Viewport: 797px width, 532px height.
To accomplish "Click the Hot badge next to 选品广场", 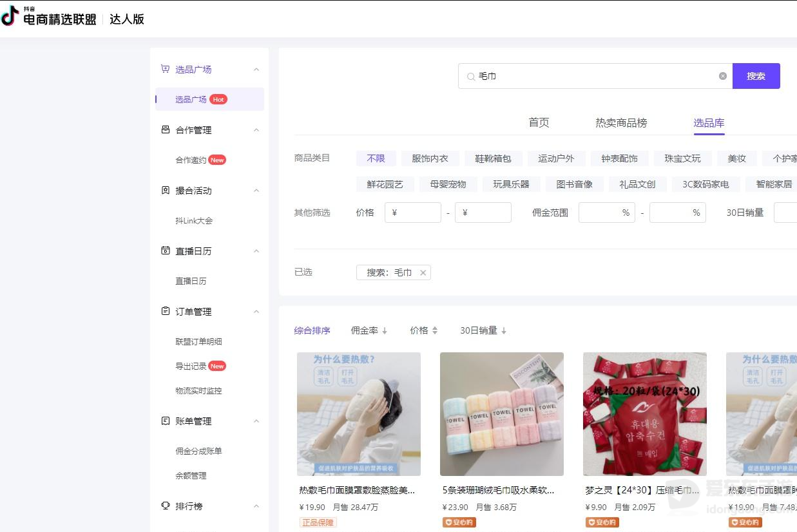I will [x=218, y=99].
